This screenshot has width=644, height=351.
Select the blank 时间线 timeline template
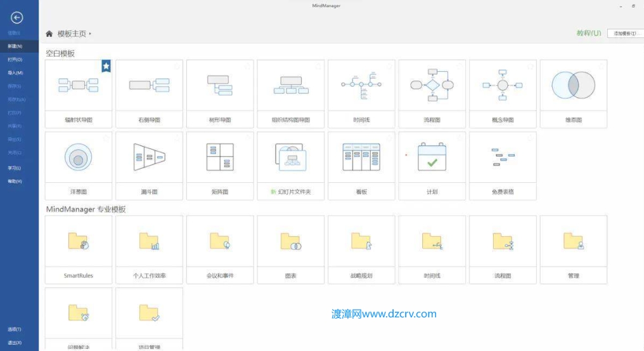click(361, 94)
